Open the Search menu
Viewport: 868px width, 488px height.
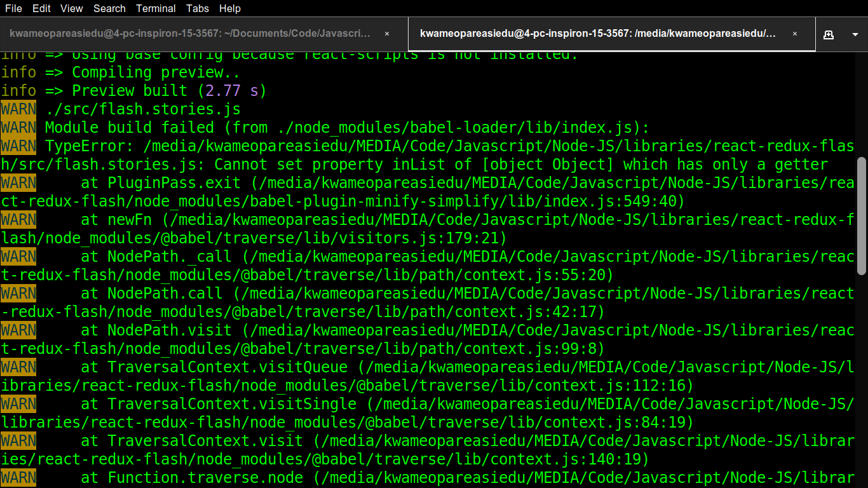[109, 8]
